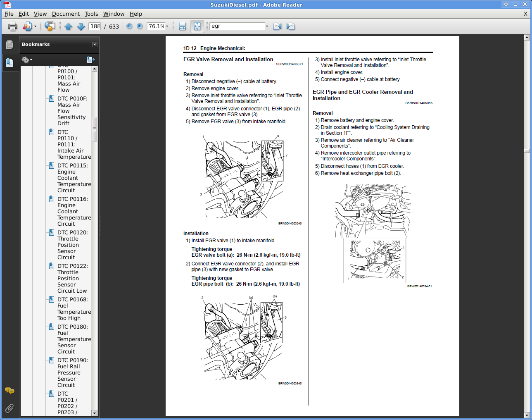Click bookmark page icon beside DTC P0115
This screenshot has width=532, height=420.
click(52, 165)
